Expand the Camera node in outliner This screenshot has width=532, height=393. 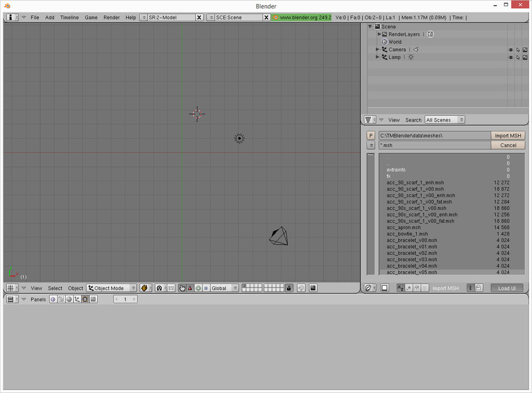pos(377,49)
